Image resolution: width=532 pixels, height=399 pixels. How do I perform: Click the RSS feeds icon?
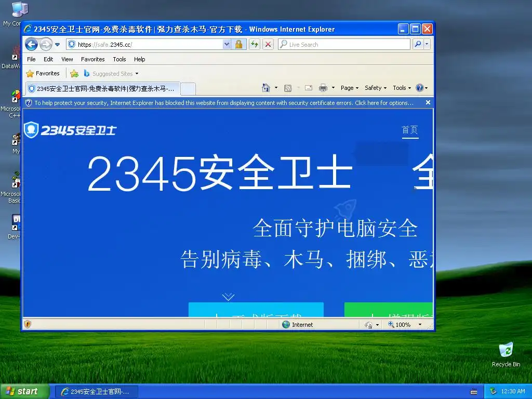tap(288, 88)
